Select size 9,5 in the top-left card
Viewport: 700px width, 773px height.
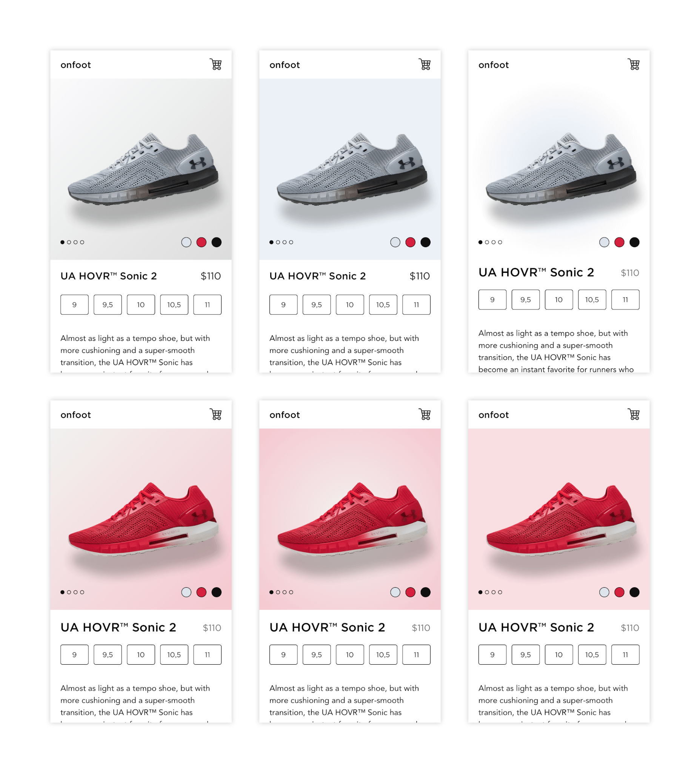coord(108,305)
